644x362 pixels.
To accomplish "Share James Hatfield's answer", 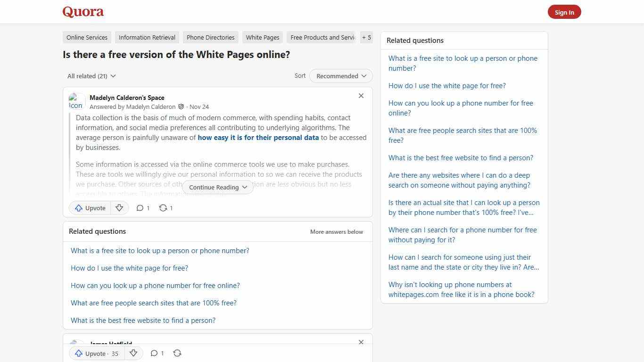I will click(x=177, y=353).
